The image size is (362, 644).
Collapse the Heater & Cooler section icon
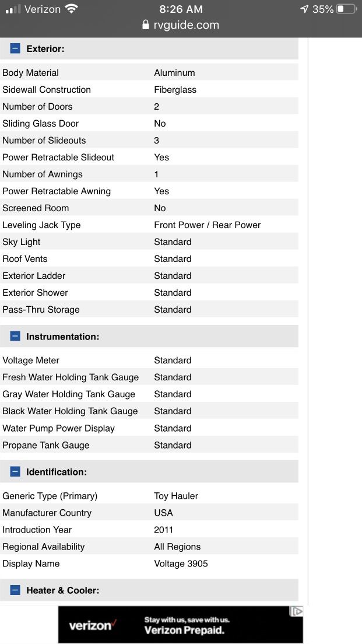click(x=15, y=590)
